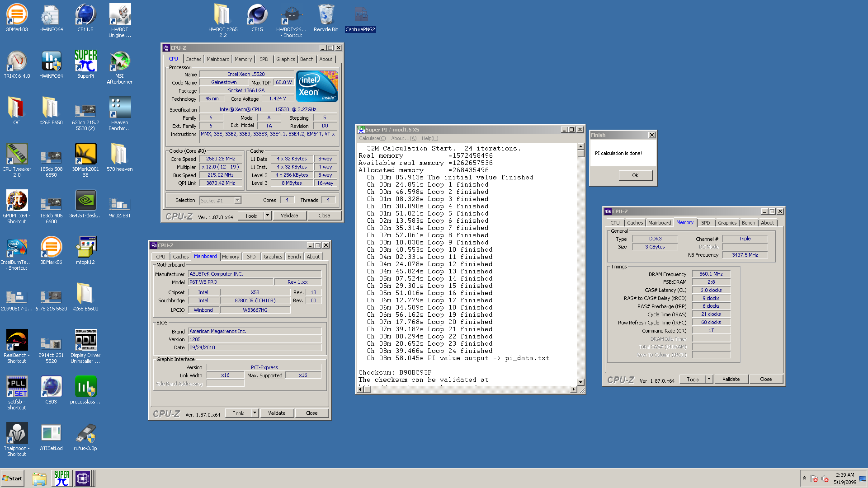868x488 pixels.
Task: Launch Heaven Benchmark desktop icon
Action: pos(120,114)
